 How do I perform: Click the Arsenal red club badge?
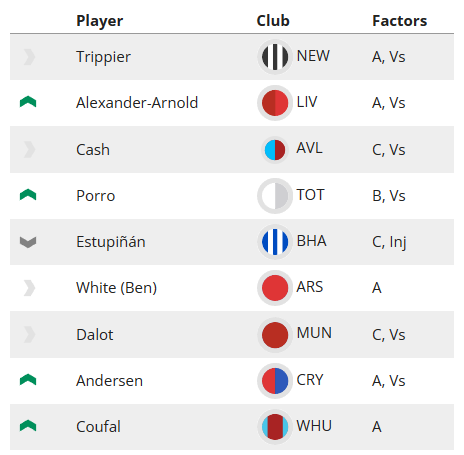[275, 288]
